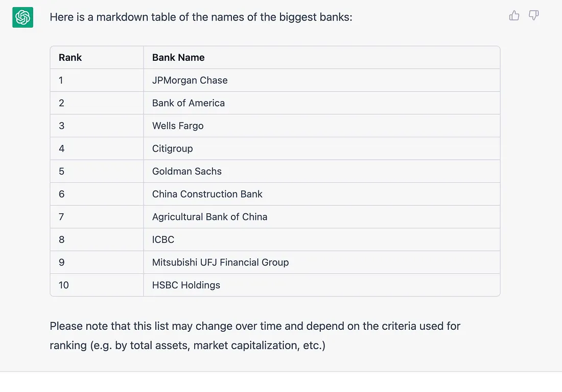Viewport: 562px width, 392px height.
Task: Click the Goldman Sachs table cell
Action: pyautogui.click(x=321, y=171)
